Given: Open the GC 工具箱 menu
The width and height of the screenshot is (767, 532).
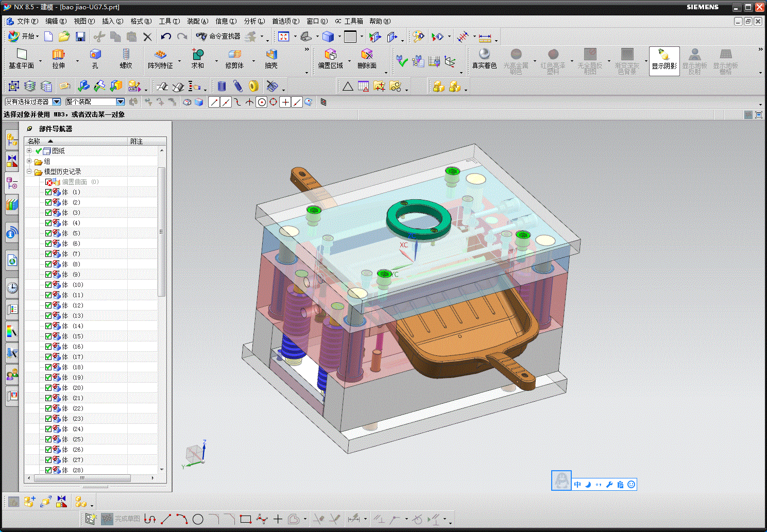Looking at the screenshot, I should [x=349, y=21].
